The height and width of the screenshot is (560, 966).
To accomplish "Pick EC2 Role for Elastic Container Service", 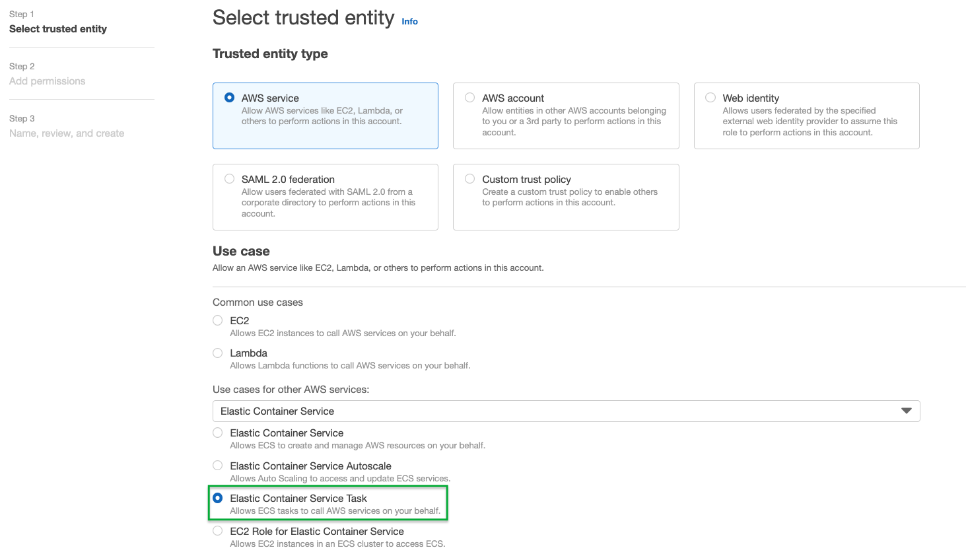I will 217,531.
